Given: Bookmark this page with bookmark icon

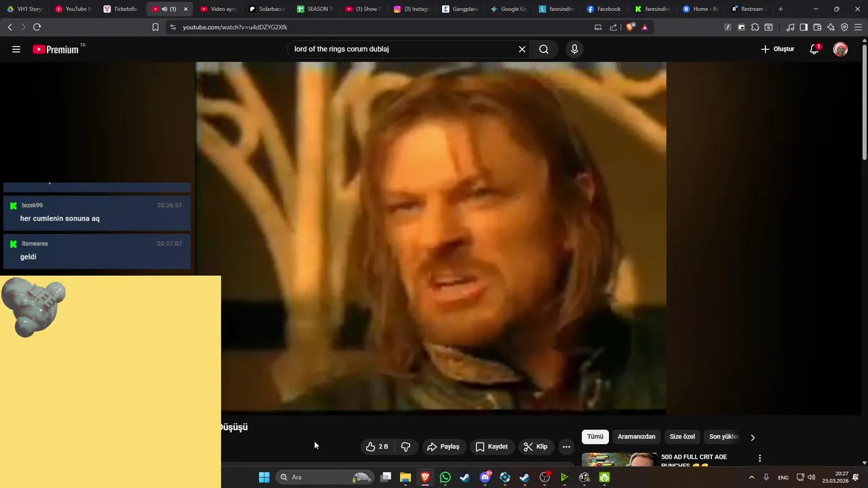Looking at the screenshot, I should pos(155,27).
